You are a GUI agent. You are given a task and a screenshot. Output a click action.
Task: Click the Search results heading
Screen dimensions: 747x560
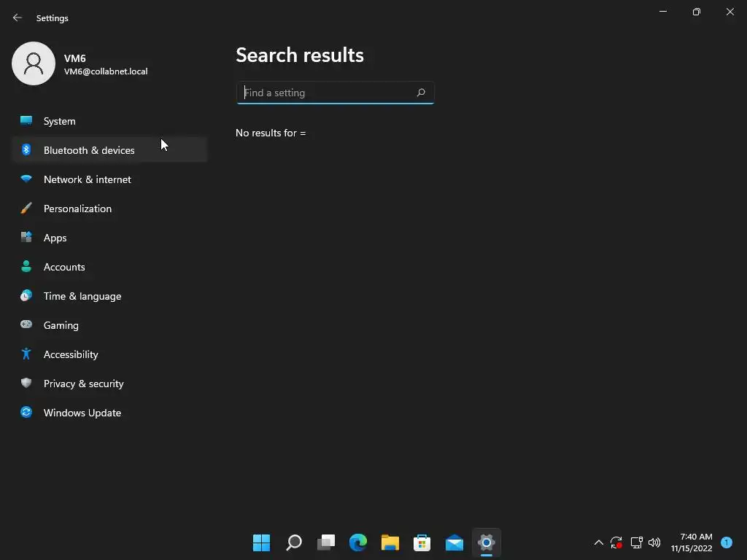[300, 55]
